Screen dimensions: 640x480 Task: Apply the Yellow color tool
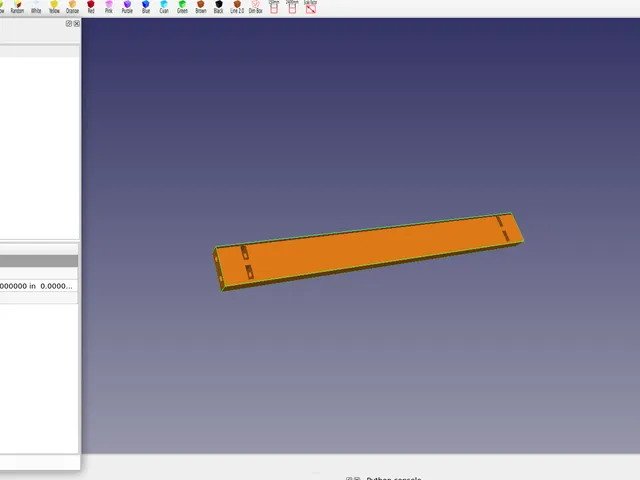[x=54, y=7]
